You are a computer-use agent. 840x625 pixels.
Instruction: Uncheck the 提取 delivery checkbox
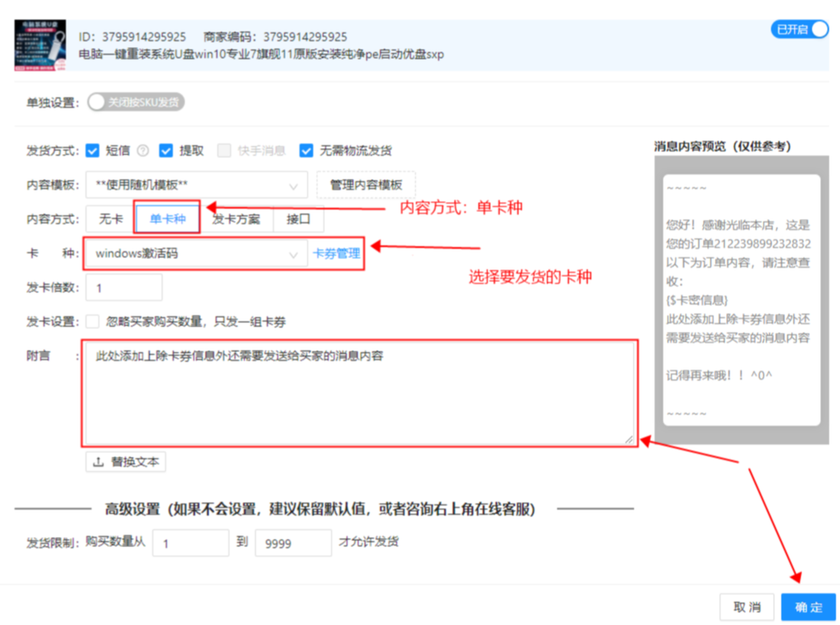(166, 150)
